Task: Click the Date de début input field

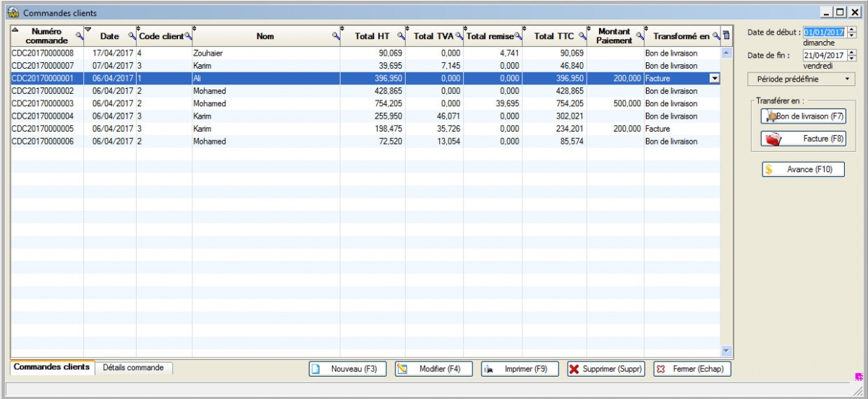Action: [x=824, y=33]
